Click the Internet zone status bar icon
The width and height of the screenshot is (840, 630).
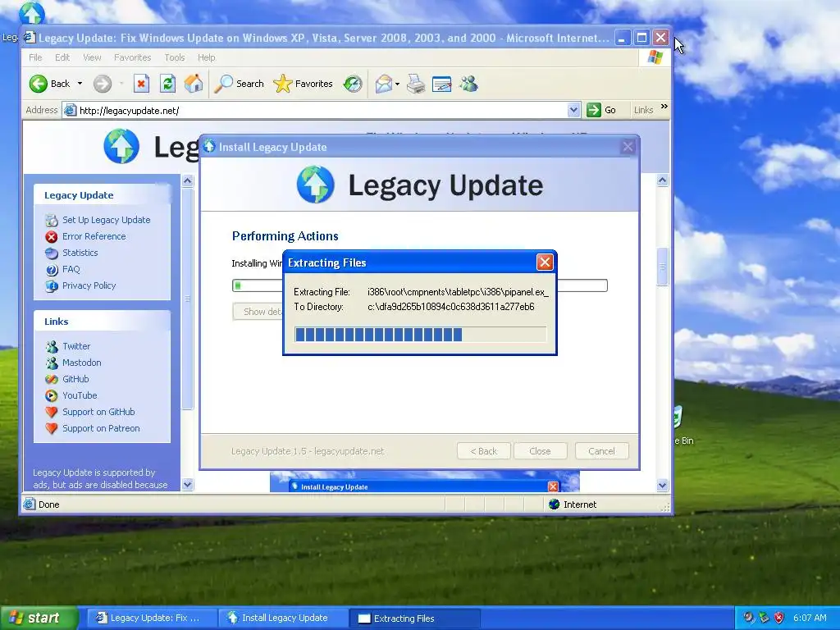[x=554, y=504]
